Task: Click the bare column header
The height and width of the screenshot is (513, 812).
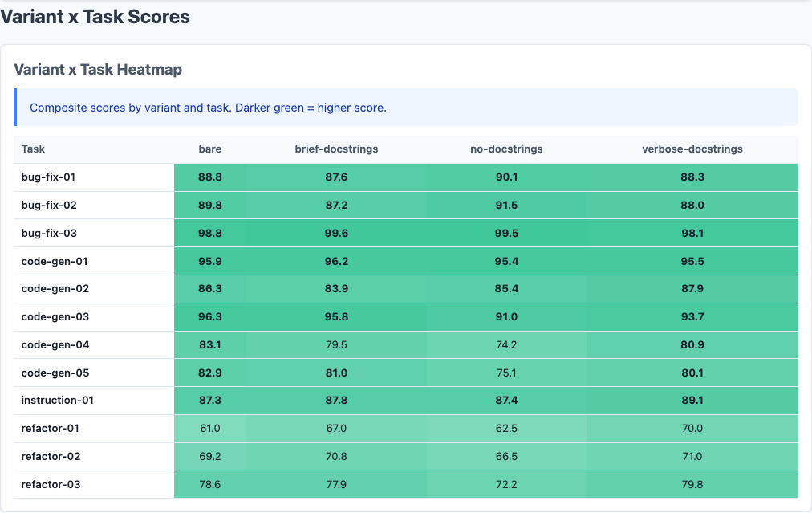Action: 209,149
